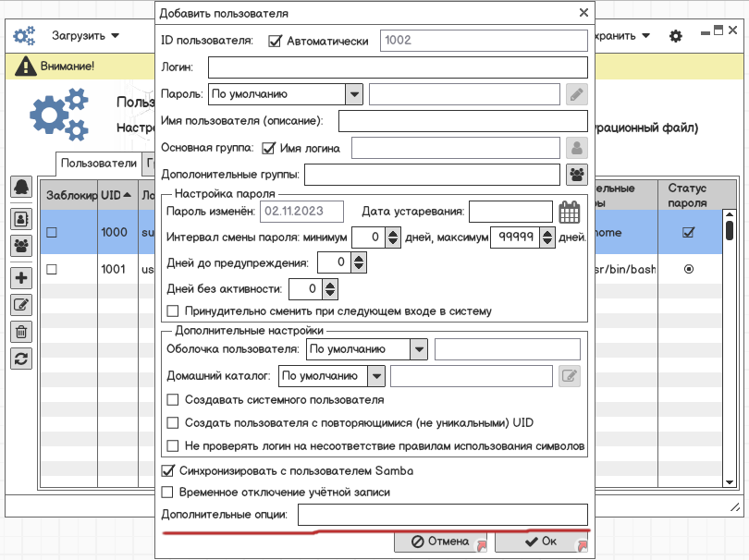The height and width of the screenshot is (560, 749).
Task: Open the expiration date calendar icon
Action: coord(570,212)
